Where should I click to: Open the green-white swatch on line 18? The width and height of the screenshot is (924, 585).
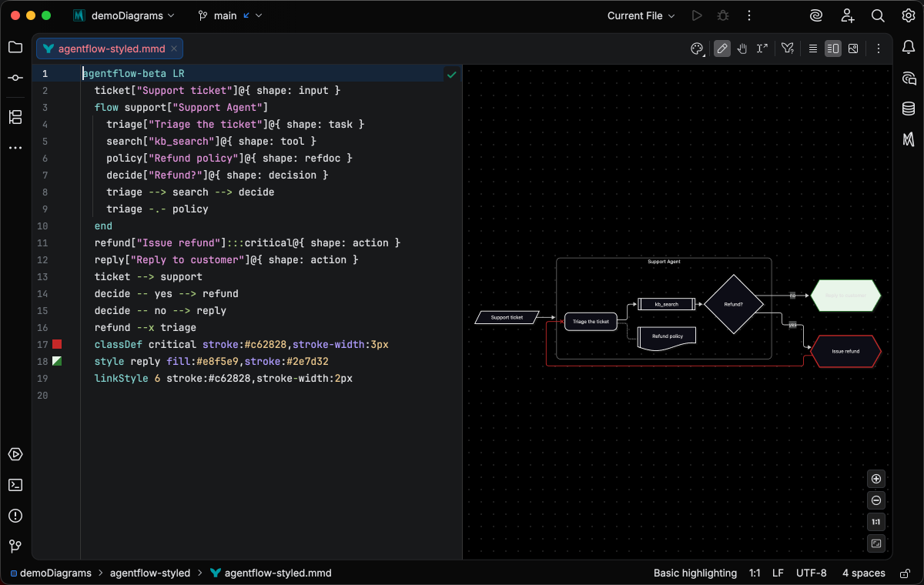57,361
